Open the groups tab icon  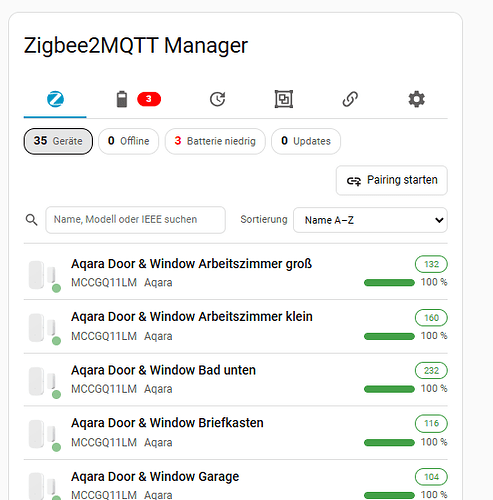pos(284,99)
